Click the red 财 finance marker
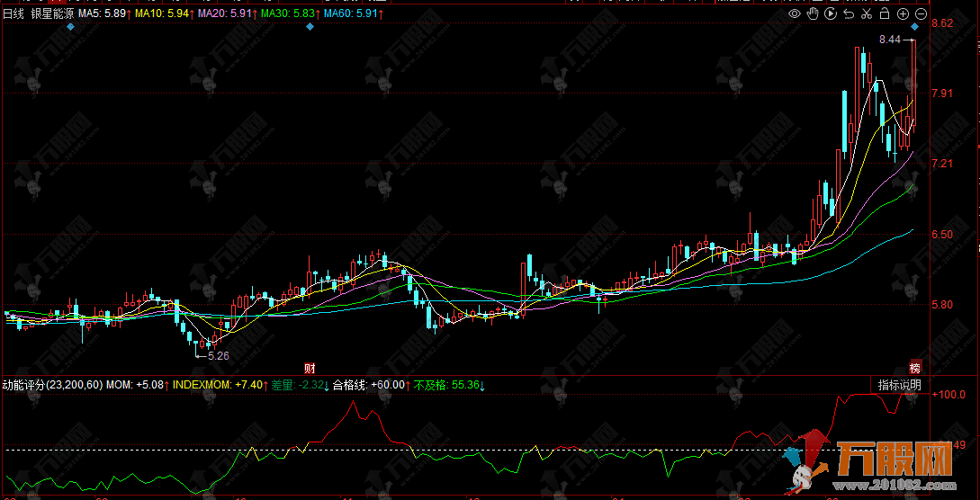980x500 pixels. (310, 367)
